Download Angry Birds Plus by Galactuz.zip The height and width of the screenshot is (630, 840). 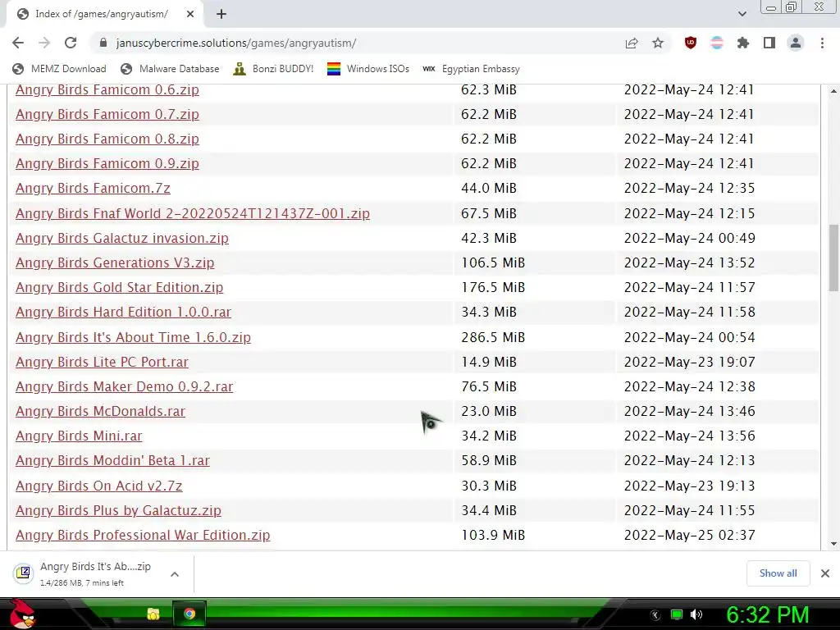pyautogui.click(x=118, y=510)
